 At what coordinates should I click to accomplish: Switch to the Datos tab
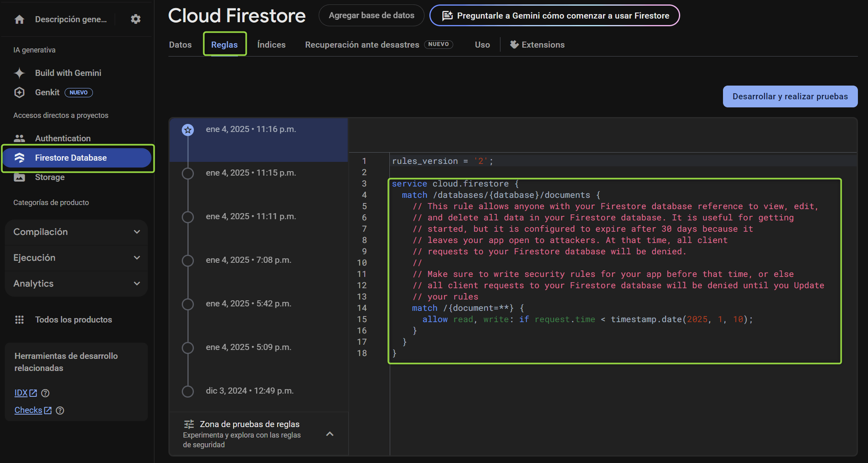180,44
